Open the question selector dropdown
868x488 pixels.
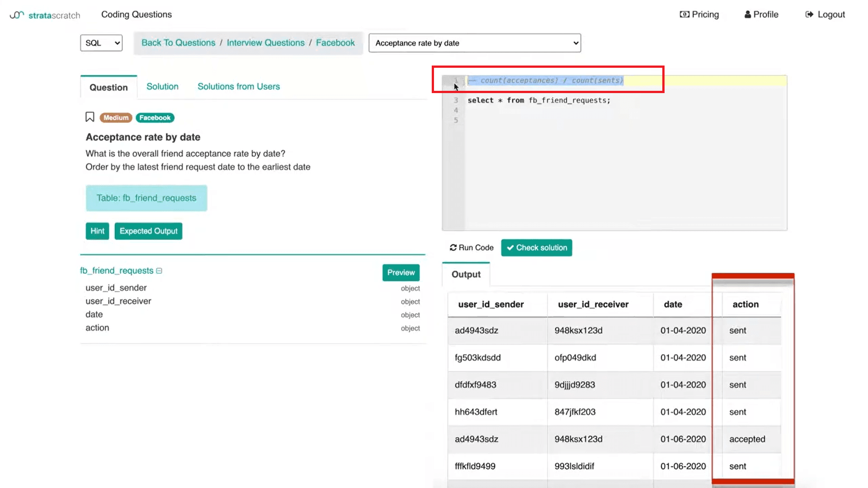tap(474, 43)
